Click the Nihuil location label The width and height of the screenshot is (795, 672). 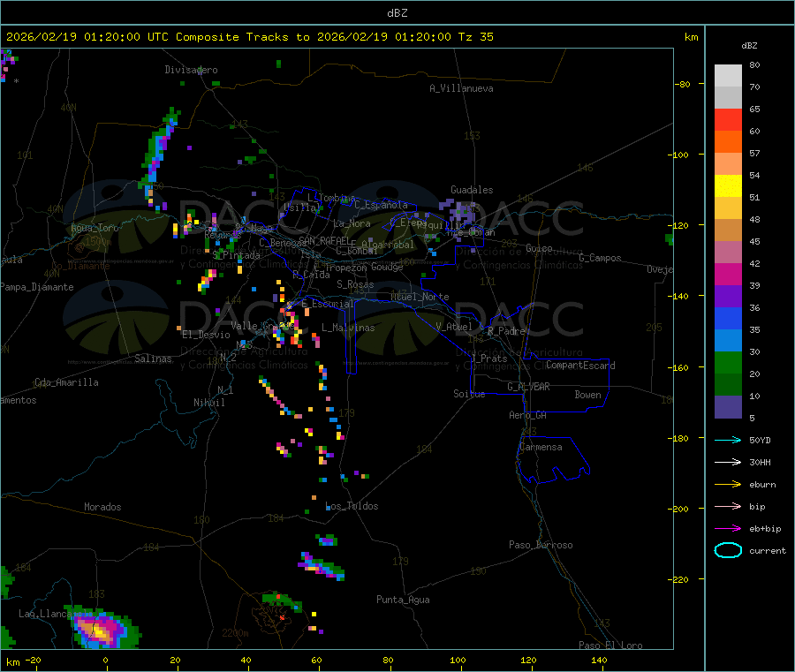(209, 403)
